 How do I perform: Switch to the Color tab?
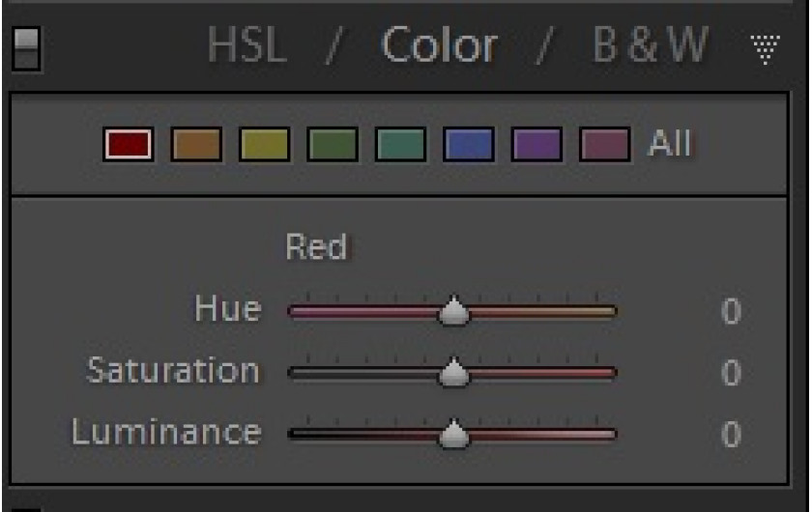point(440,45)
